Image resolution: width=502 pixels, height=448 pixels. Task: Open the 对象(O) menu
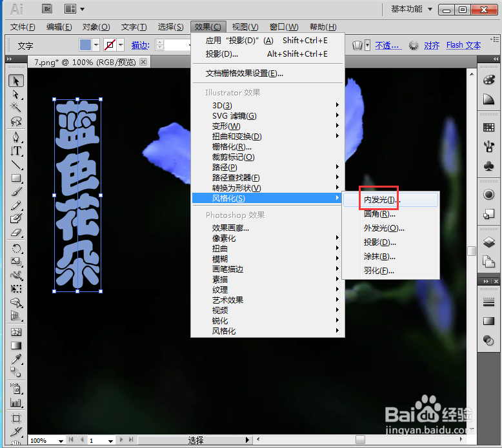pyautogui.click(x=96, y=27)
